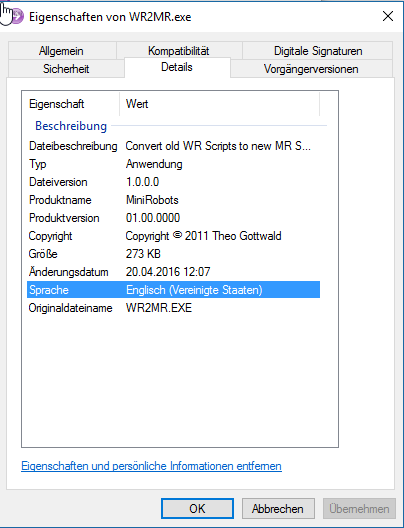Select the Details tab
Screen dimensions: 404x528
pyautogui.click(x=177, y=67)
